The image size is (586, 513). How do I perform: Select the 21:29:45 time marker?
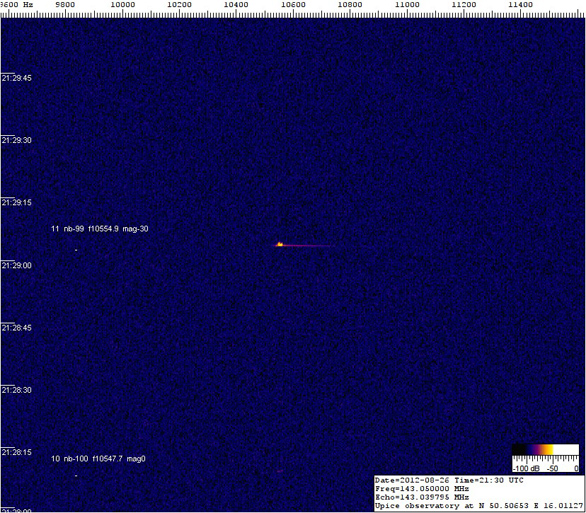click(x=17, y=78)
